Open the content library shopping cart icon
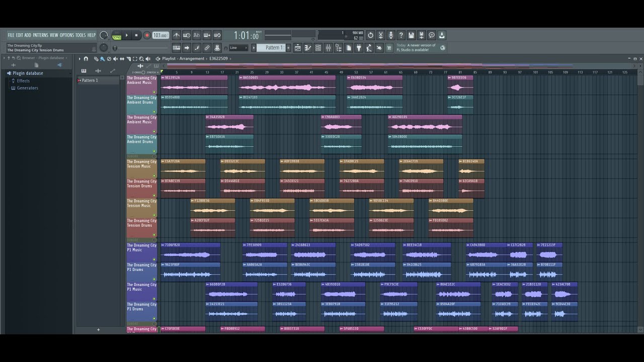The height and width of the screenshot is (362, 644). pos(389,48)
